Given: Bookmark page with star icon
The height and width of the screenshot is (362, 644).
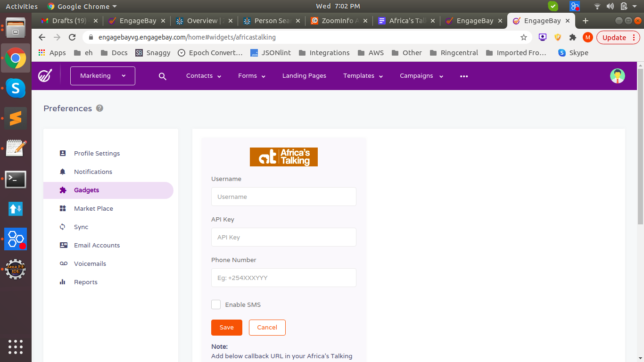Looking at the screenshot, I should tap(523, 37).
